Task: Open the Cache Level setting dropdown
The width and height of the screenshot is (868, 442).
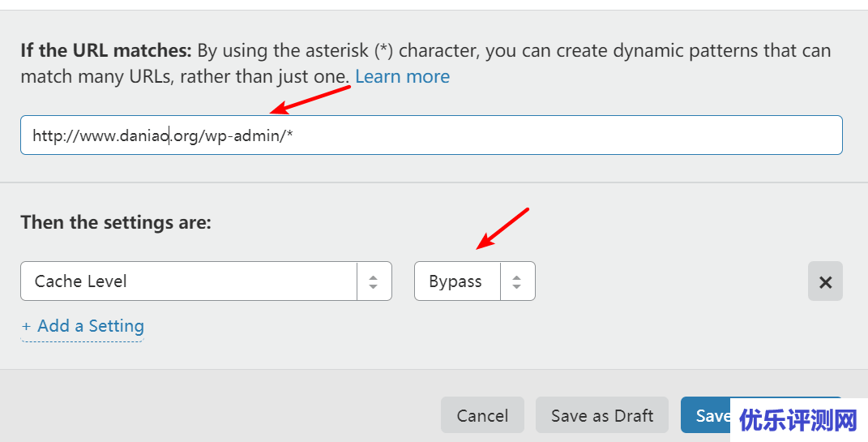Action: click(x=206, y=281)
